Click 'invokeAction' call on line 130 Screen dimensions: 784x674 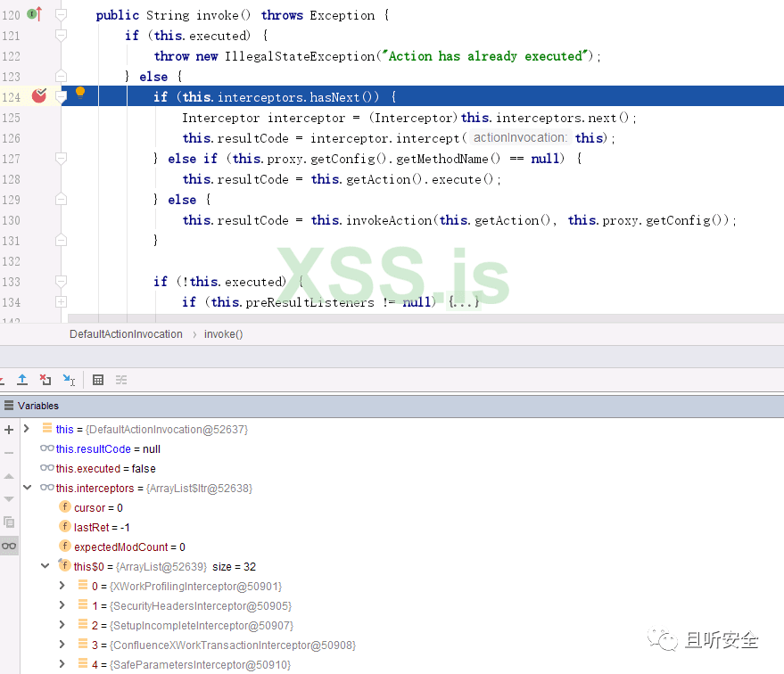[389, 220]
